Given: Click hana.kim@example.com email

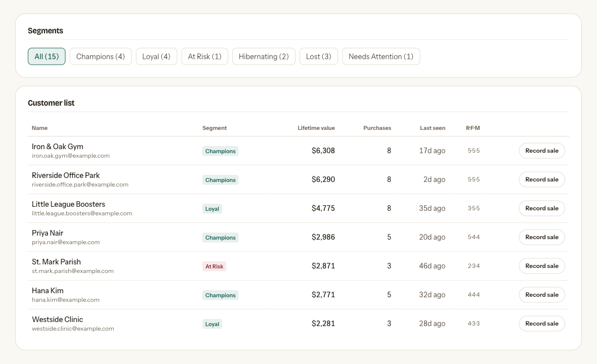Looking at the screenshot, I should point(65,300).
